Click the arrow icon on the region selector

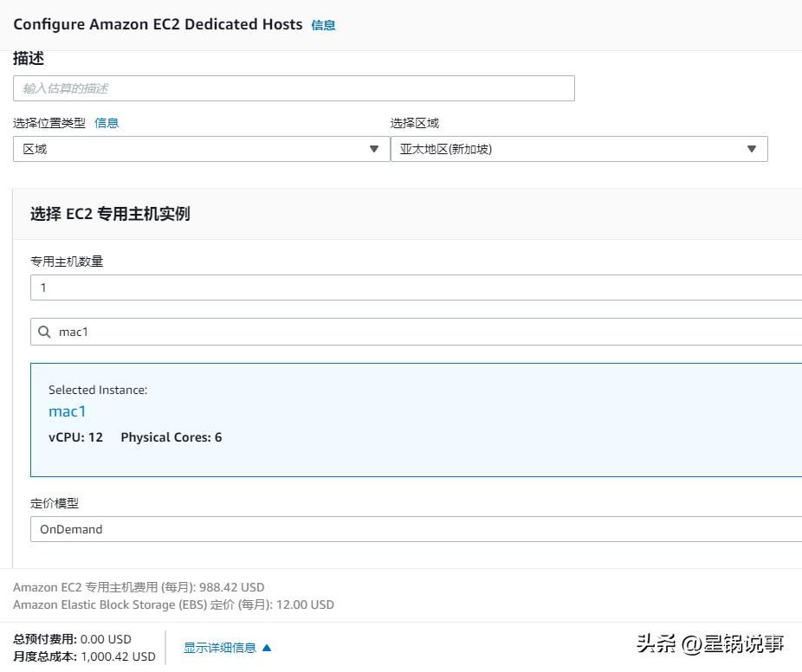[751, 149]
